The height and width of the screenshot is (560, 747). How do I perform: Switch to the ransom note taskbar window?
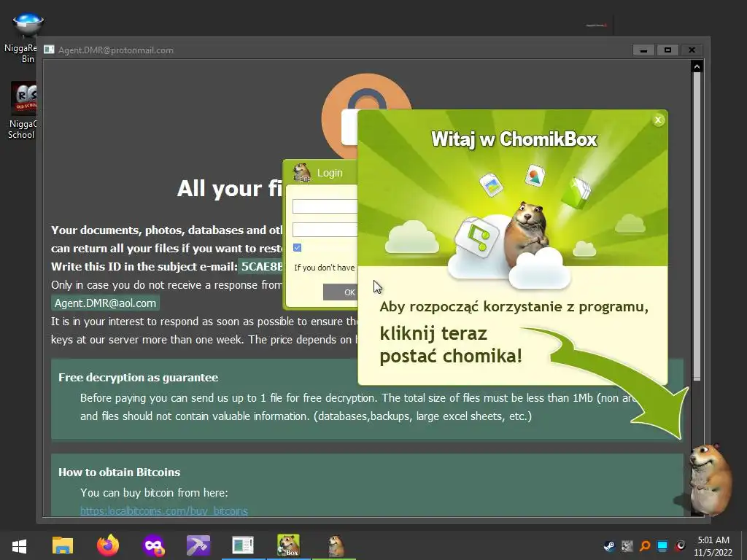243,545
